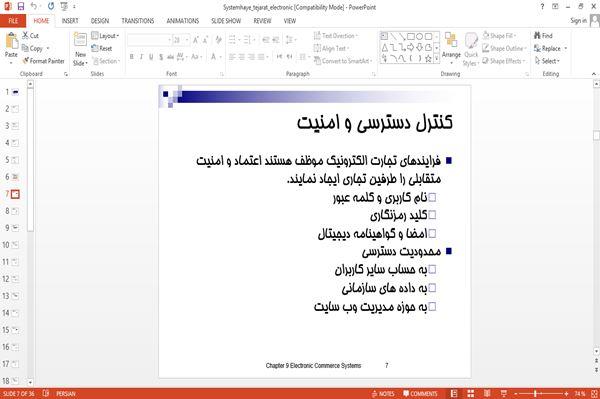The image size is (600, 399).
Task: Open the Section dropdown
Action: click(x=106, y=61)
